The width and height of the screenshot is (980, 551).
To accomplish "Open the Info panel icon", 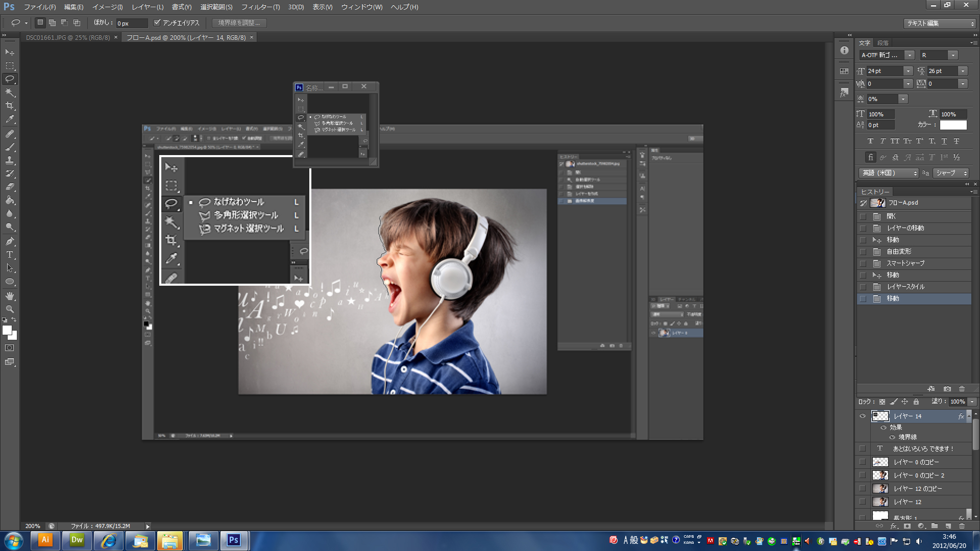I will pyautogui.click(x=844, y=51).
